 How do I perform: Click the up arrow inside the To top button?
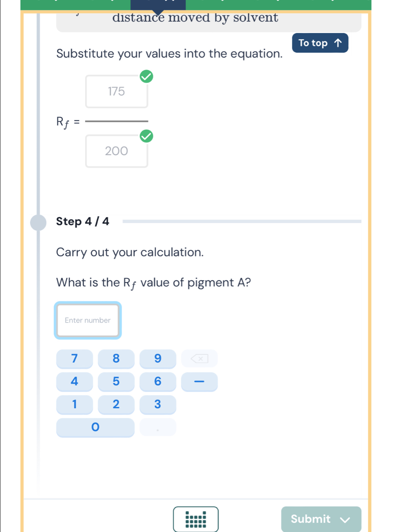click(338, 43)
